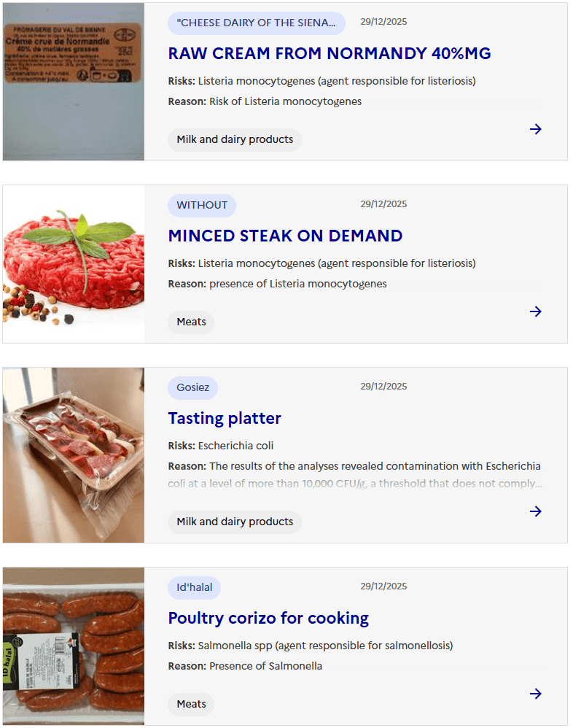Click Milk and dairy products tag on tasting platter card

tap(235, 522)
